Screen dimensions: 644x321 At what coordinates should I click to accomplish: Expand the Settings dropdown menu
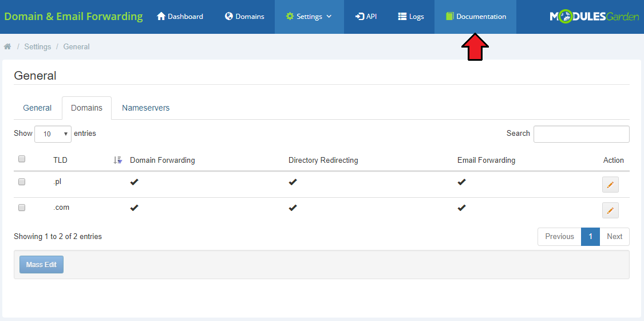[x=309, y=17]
